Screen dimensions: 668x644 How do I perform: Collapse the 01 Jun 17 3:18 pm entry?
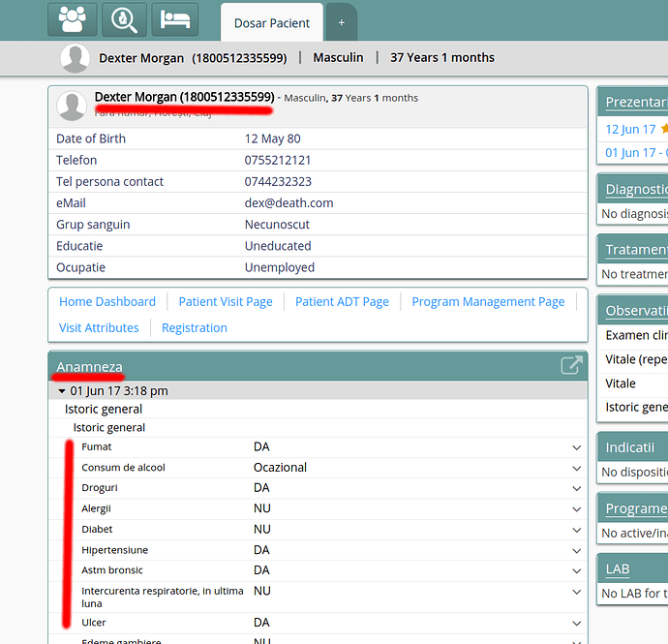tap(62, 391)
